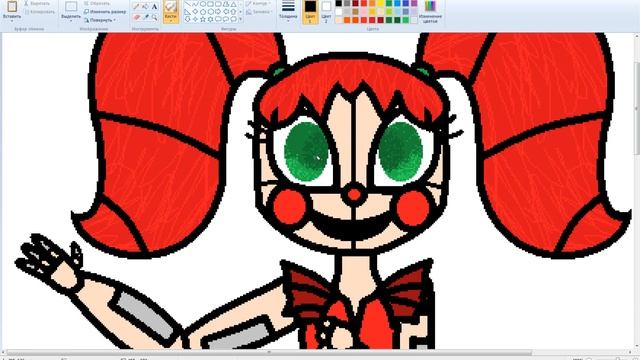Choose the Rounded rectangle shape
This screenshot has height=360, width=640.
tap(218, 4)
